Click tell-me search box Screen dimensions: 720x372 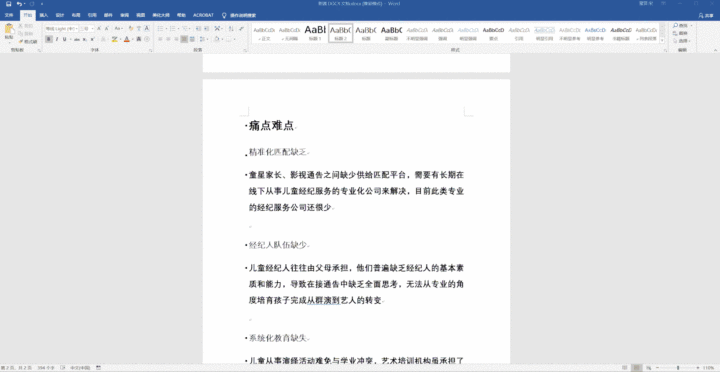239,15
